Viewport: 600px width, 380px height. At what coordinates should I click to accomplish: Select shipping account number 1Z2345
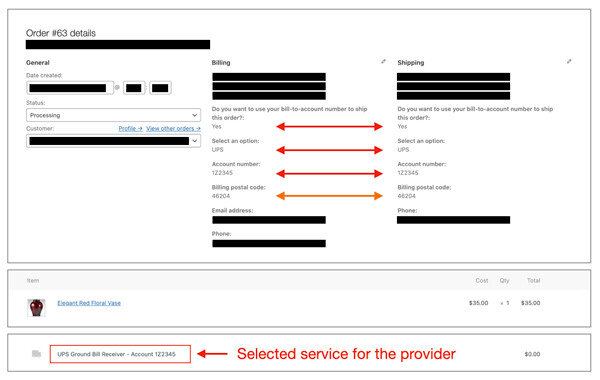tap(408, 173)
